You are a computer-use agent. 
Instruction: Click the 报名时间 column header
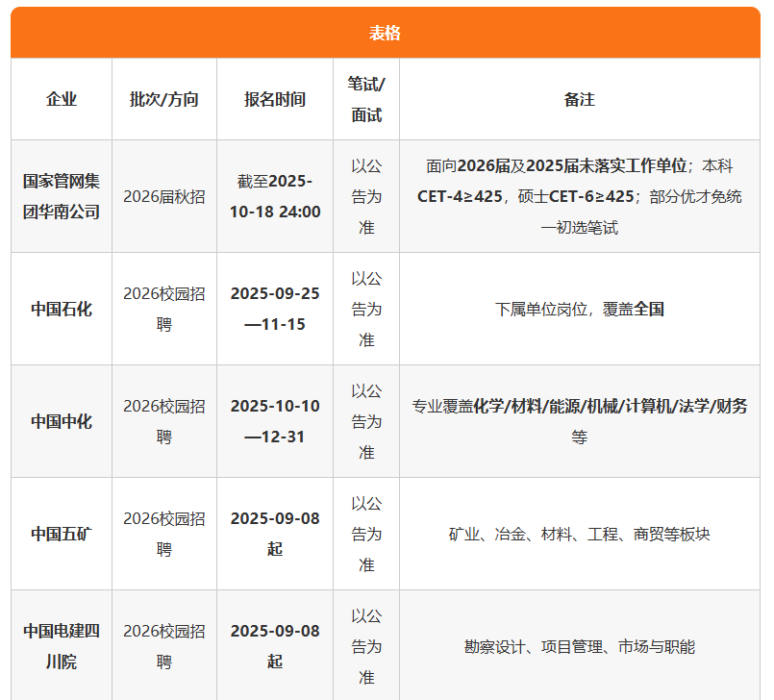click(x=275, y=99)
